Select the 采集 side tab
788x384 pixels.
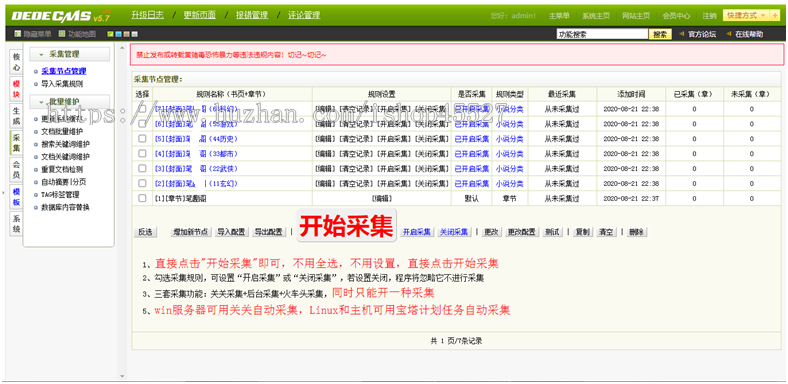click(x=16, y=143)
